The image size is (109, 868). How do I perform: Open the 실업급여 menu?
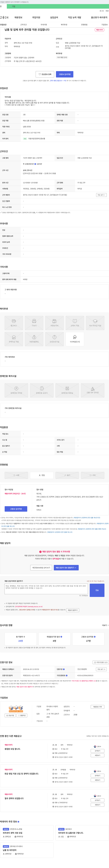(x=54, y=17)
